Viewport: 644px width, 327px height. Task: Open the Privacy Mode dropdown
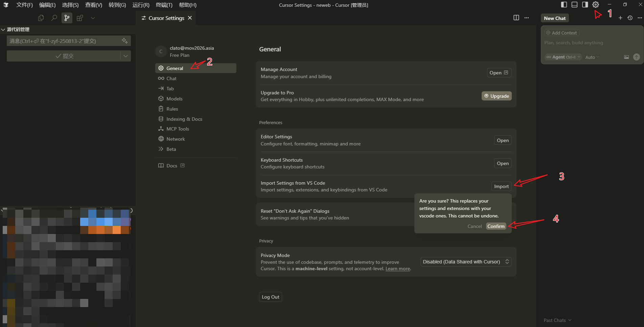point(466,262)
